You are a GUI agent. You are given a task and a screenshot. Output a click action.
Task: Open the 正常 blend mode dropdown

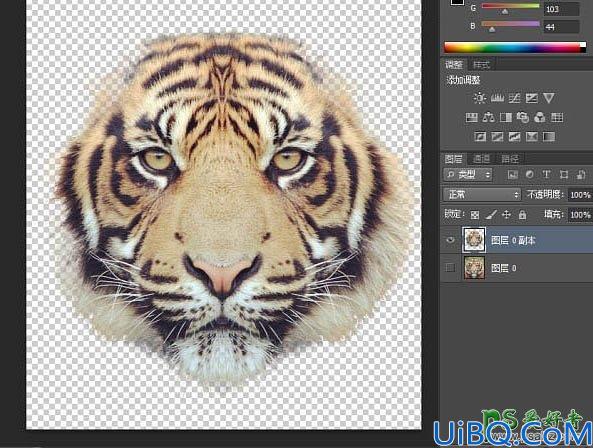pos(481,195)
